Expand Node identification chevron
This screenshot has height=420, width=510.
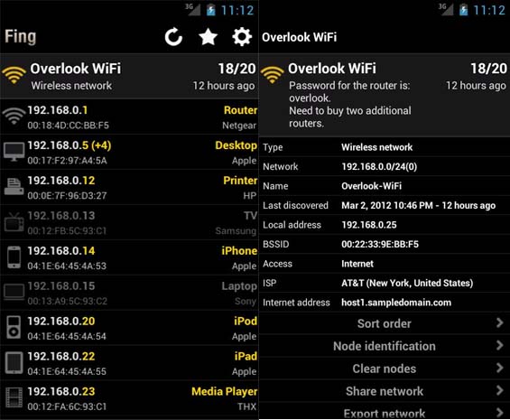(500, 345)
